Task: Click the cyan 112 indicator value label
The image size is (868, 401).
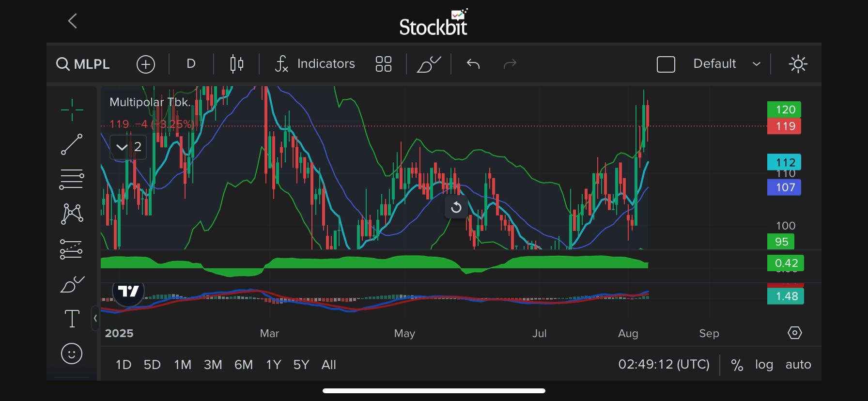Action: 784,162
